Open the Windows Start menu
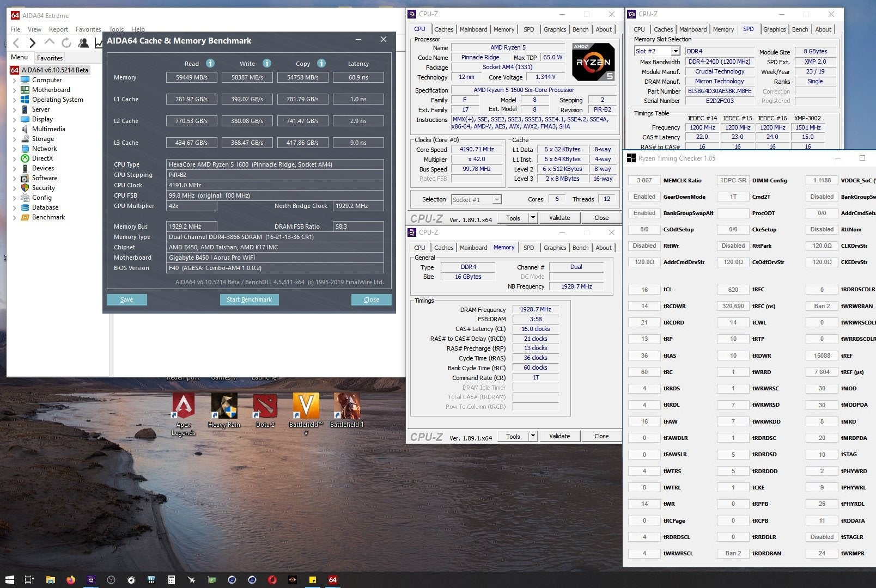The image size is (876, 588). click(x=9, y=580)
